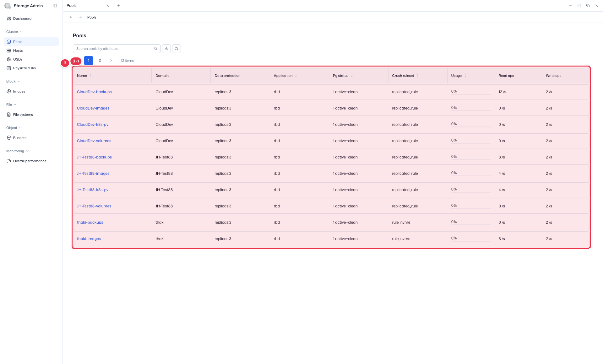
Task: Collapse the Monitoring section
Action: point(18,151)
